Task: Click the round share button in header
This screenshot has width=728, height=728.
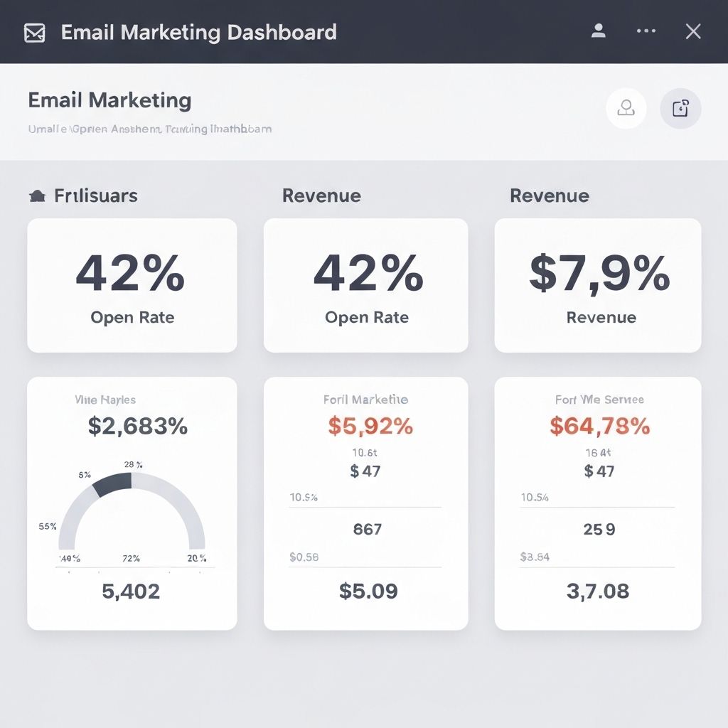Action: (680, 108)
